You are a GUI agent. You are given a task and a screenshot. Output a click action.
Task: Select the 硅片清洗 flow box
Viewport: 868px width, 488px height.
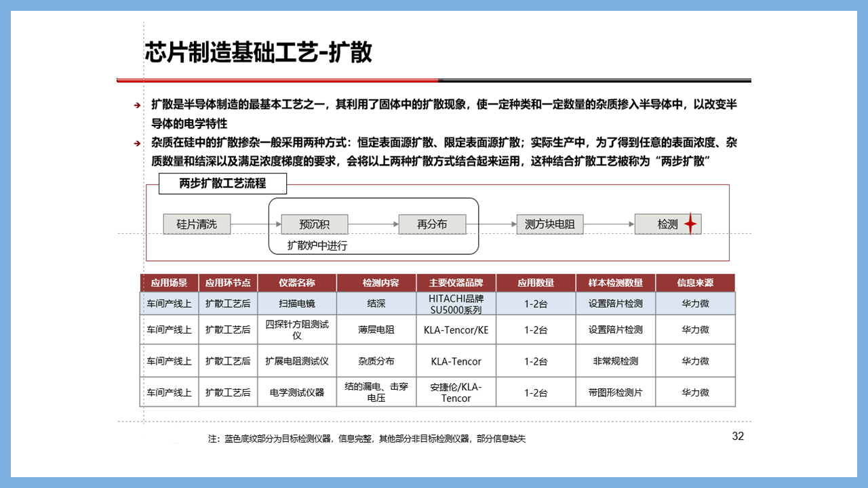coord(197,224)
